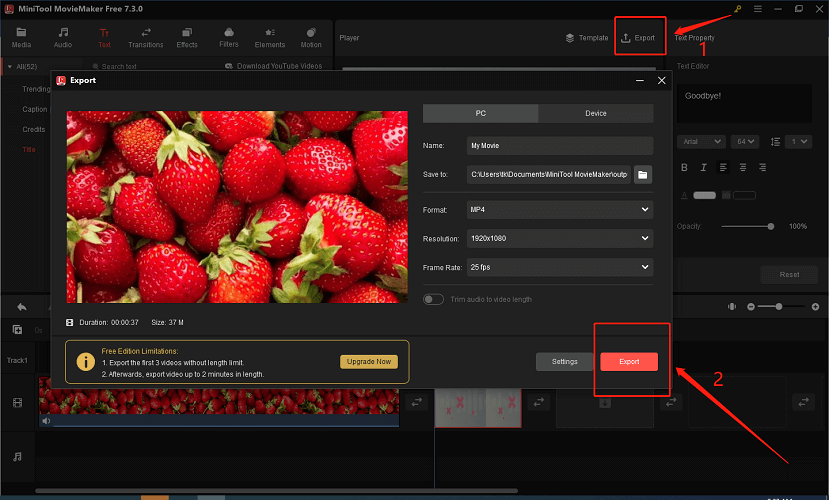Close the Export dialog
The height and width of the screenshot is (500, 829).
coord(661,80)
